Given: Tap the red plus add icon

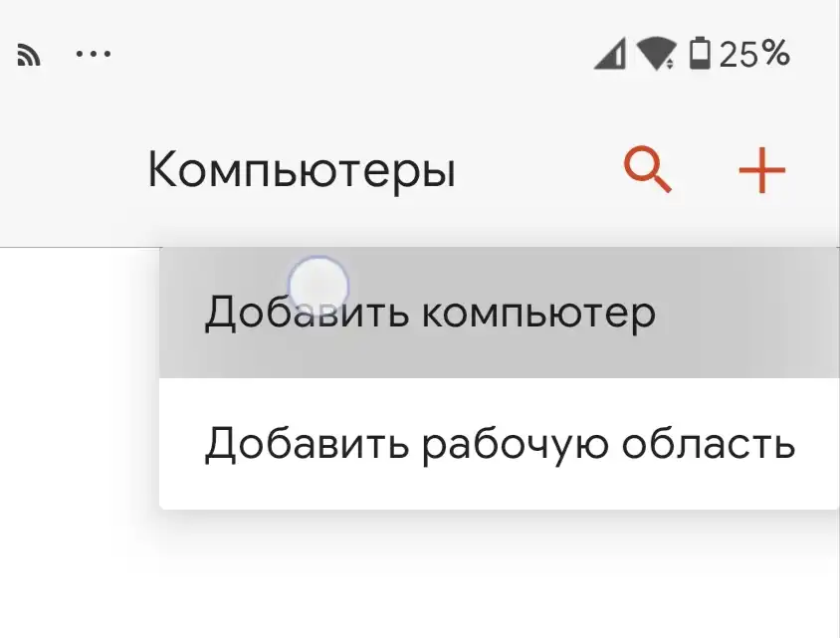Looking at the screenshot, I should pyautogui.click(x=761, y=171).
